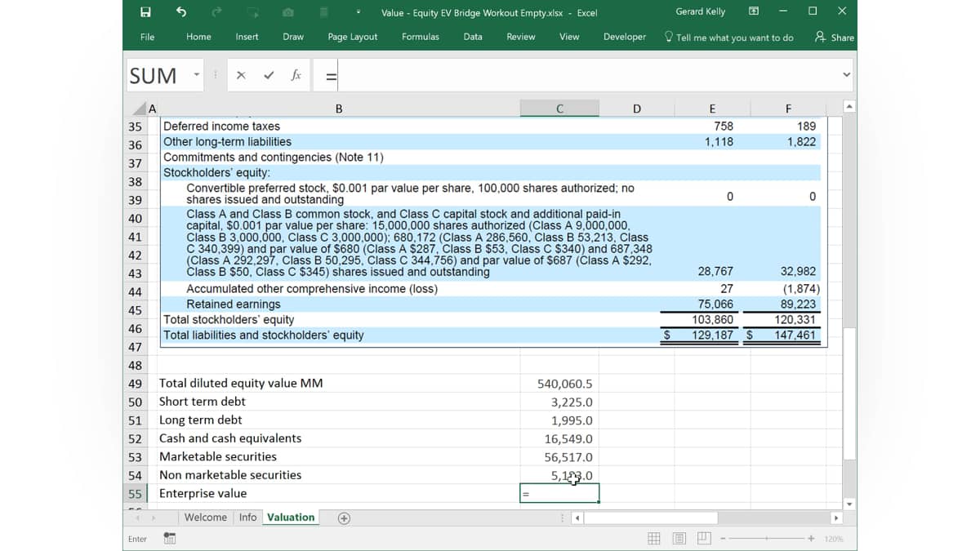The image size is (980, 551).
Task: Select column E header
Action: click(712, 109)
